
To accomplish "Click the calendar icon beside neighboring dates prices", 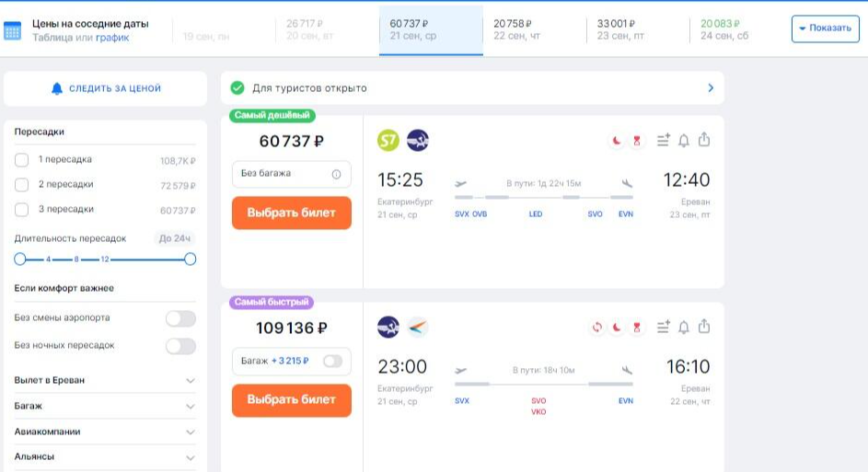I will [13, 31].
